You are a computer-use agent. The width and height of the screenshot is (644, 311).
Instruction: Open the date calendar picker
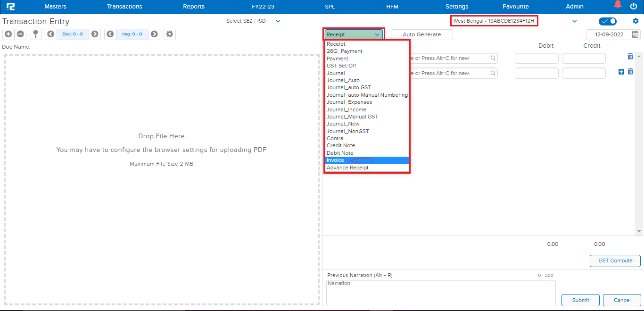tap(636, 34)
